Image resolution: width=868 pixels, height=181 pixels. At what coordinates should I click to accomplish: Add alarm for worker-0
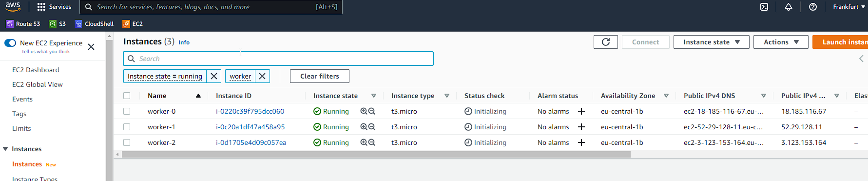coord(581,111)
